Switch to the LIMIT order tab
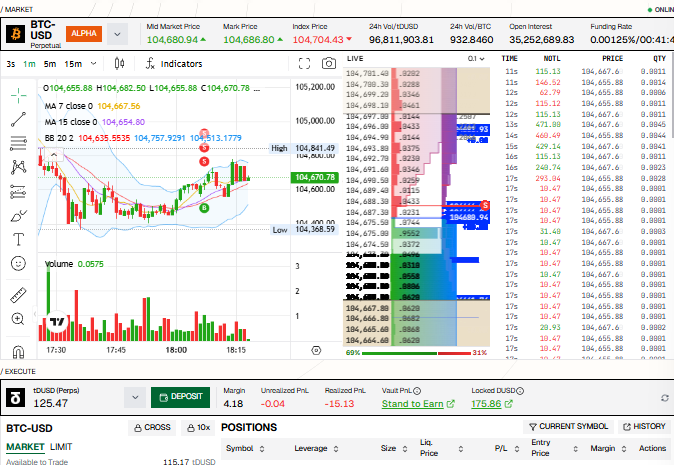The image size is (674, 465). (61, 447)
